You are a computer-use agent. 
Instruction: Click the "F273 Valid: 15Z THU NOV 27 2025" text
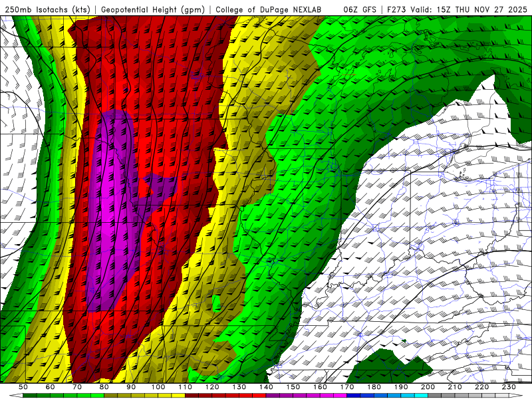pos(457,9)
